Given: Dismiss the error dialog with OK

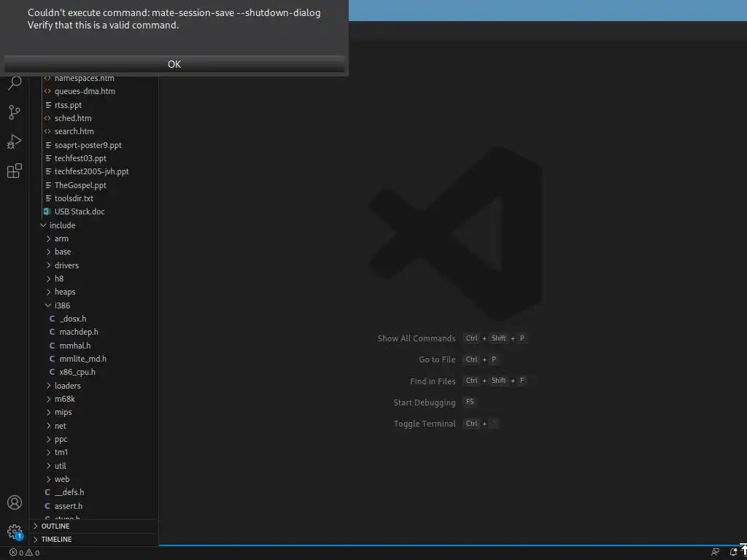Looking at the screenshot, I should [x=174, y=64].
